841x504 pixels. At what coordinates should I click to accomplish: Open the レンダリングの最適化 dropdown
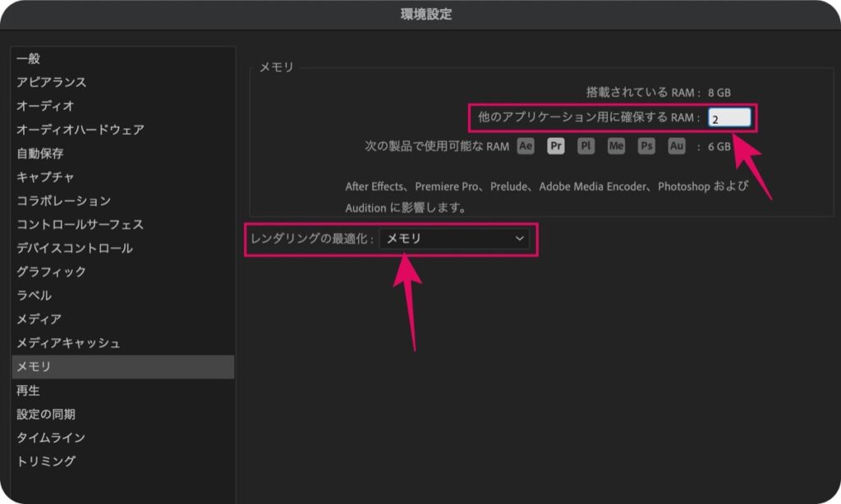tap(454, 239)
